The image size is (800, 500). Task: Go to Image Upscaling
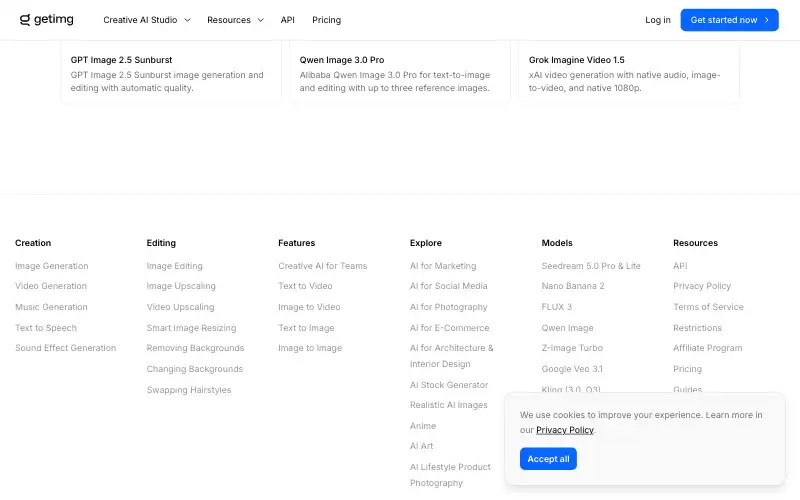[x=181, y=286]
